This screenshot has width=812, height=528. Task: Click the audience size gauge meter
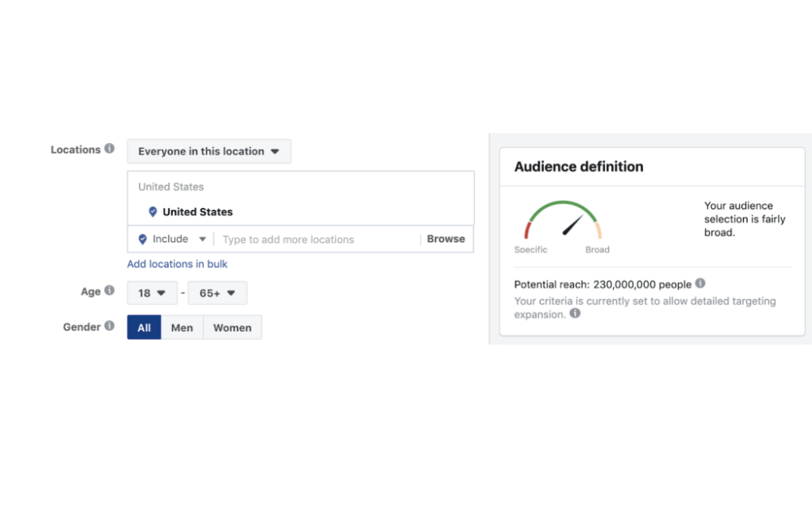click(x=563, y=219)
